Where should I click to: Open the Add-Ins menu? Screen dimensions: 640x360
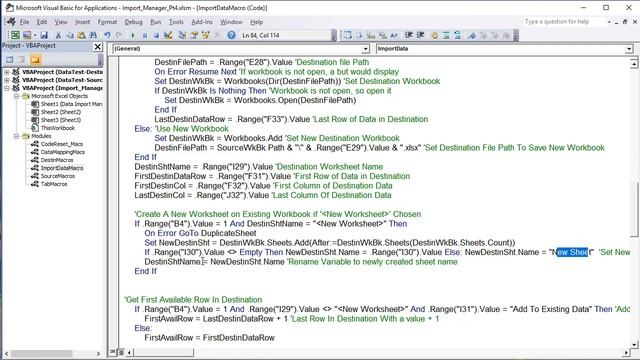coord(202,22)
